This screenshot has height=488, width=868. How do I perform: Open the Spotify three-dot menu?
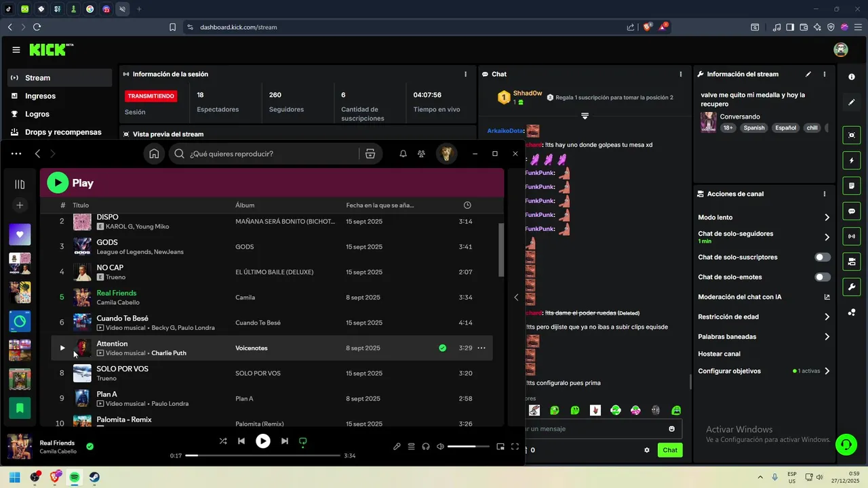coord(16,154)
